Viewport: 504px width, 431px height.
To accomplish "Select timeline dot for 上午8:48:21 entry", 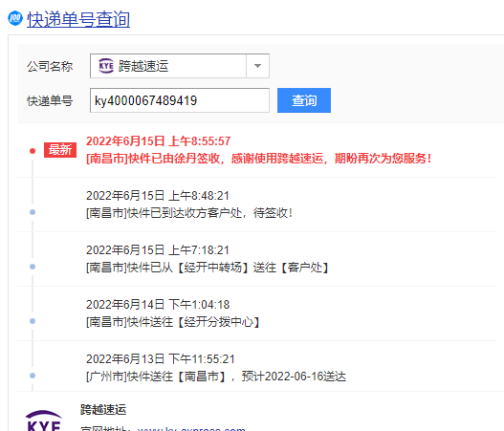I will point(33,212).
